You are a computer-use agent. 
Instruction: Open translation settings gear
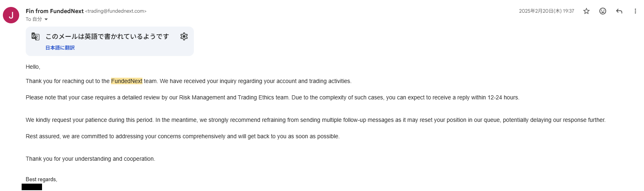tap(184, 36)
